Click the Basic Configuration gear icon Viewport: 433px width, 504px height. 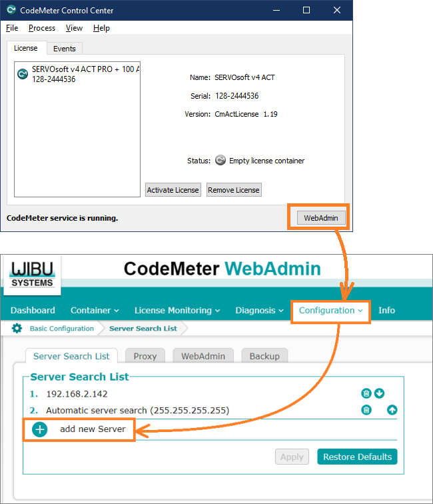[x=17, y=329]
